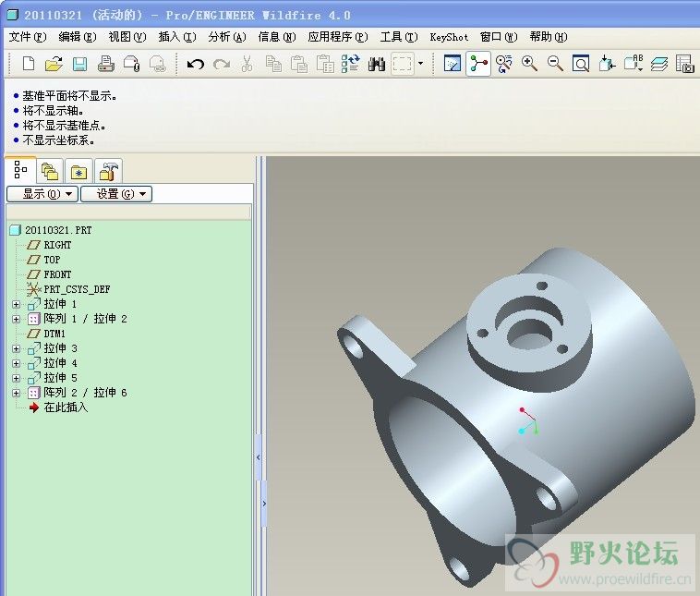This screenshot has width=700, height=596.
Task: Select the FRONT datum plane
Action: pos(49,274)
